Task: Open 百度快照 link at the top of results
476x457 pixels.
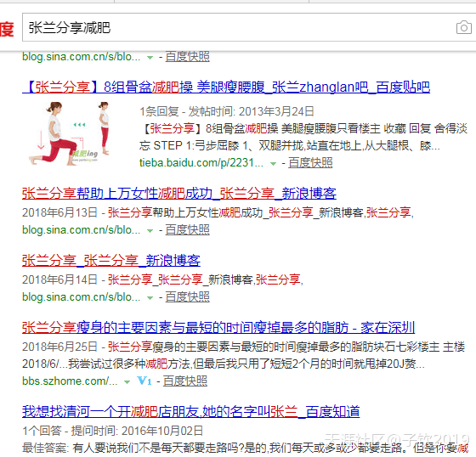Action: (x=187, y=57)
